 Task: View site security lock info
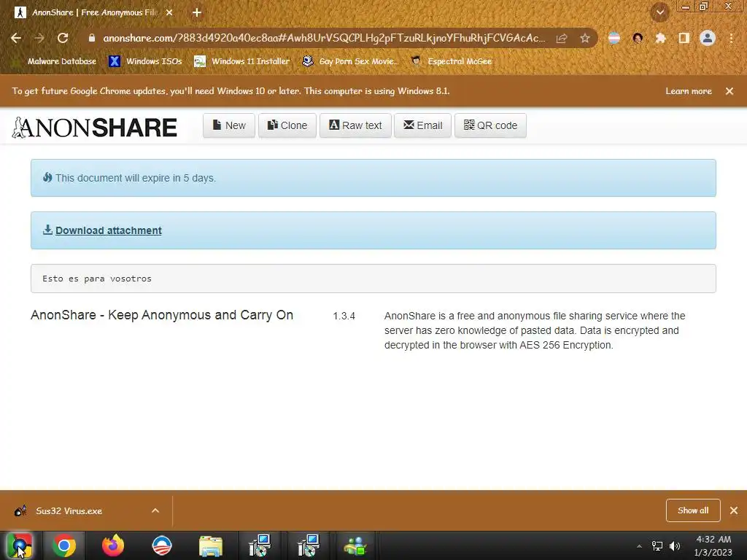[x=92, y=38]
